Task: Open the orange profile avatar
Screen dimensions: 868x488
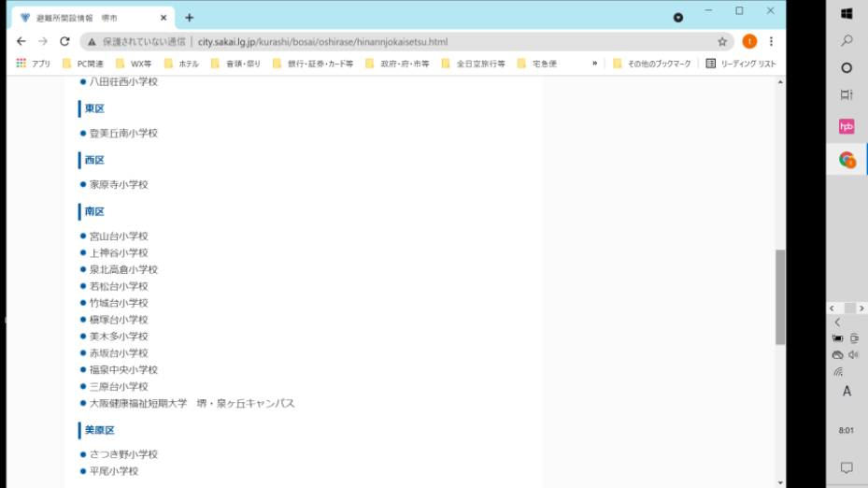Action: pyautogui.click(x=749, y=41)
